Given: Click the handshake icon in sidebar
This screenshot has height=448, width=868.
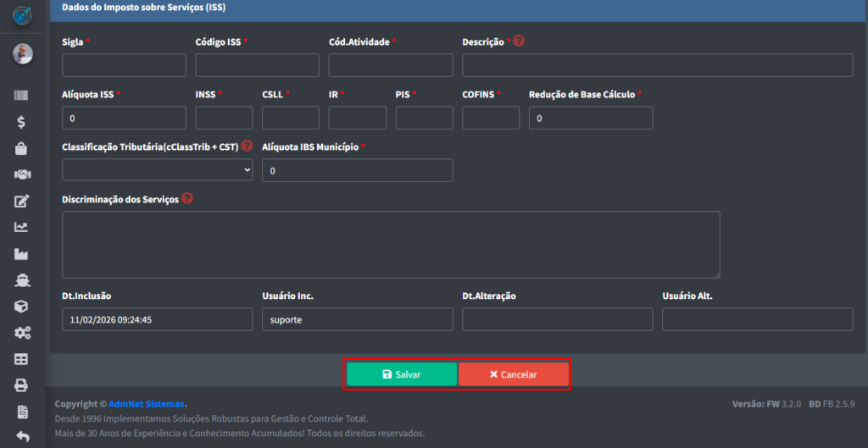Looking at the screenshot, I should [x=22, y=174].
